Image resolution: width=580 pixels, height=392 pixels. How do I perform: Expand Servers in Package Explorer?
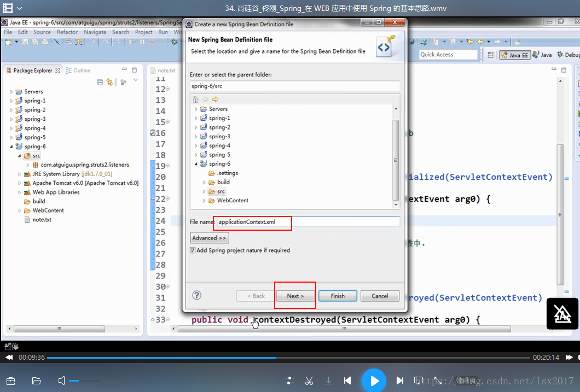pos(11,92)
